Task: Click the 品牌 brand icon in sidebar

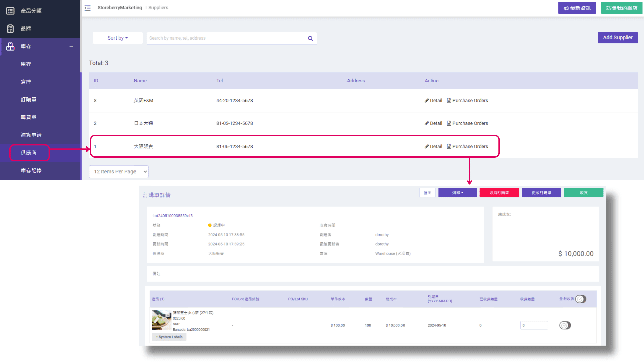Action: 10,28
